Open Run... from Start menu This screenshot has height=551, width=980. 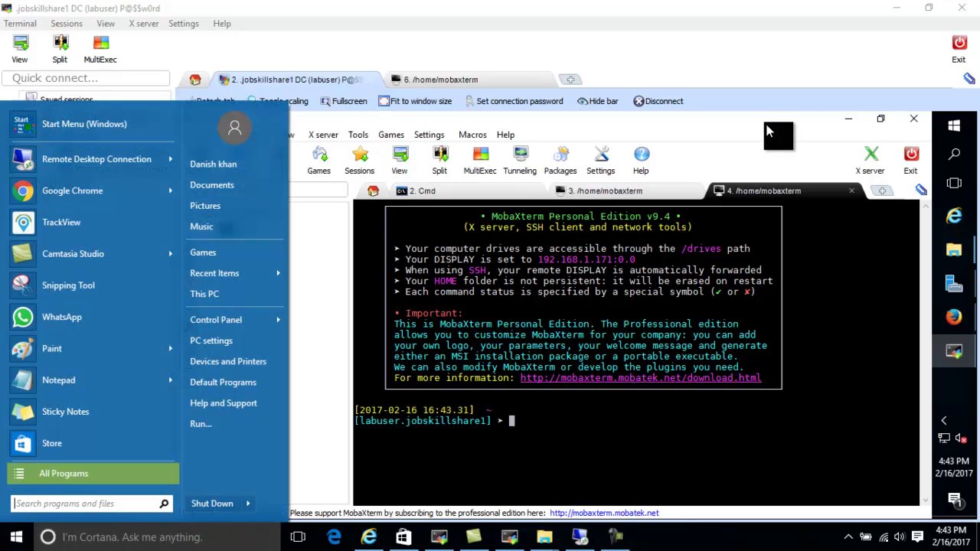pyautogui.click(x=201, y=424)
